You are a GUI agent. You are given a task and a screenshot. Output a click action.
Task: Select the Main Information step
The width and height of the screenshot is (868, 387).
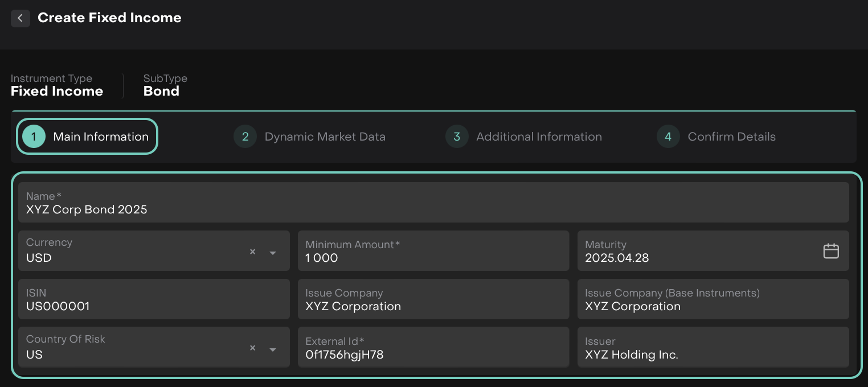tap(101, 137)
